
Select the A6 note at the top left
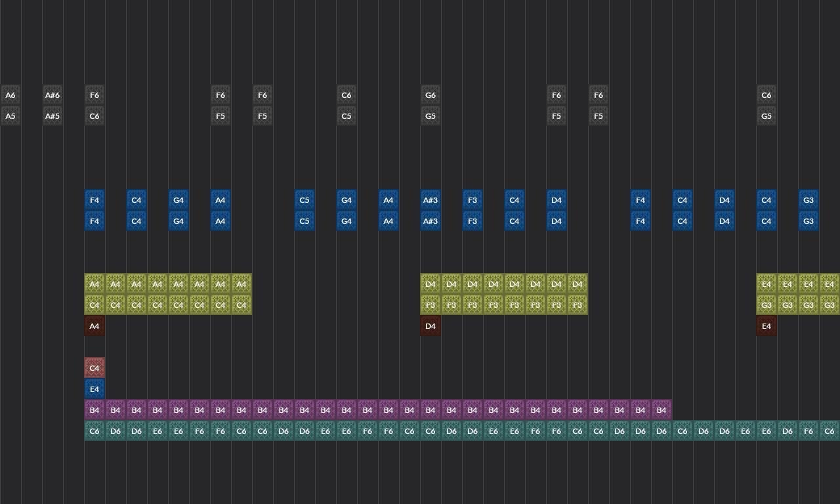pyautogui.click(x=10, y=94)
